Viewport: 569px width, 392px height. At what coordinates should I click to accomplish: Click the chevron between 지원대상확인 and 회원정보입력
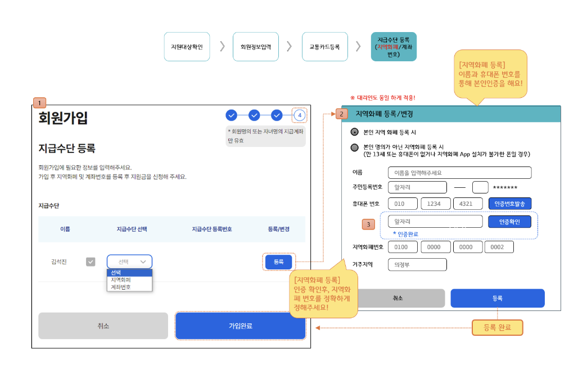[222, 46]
